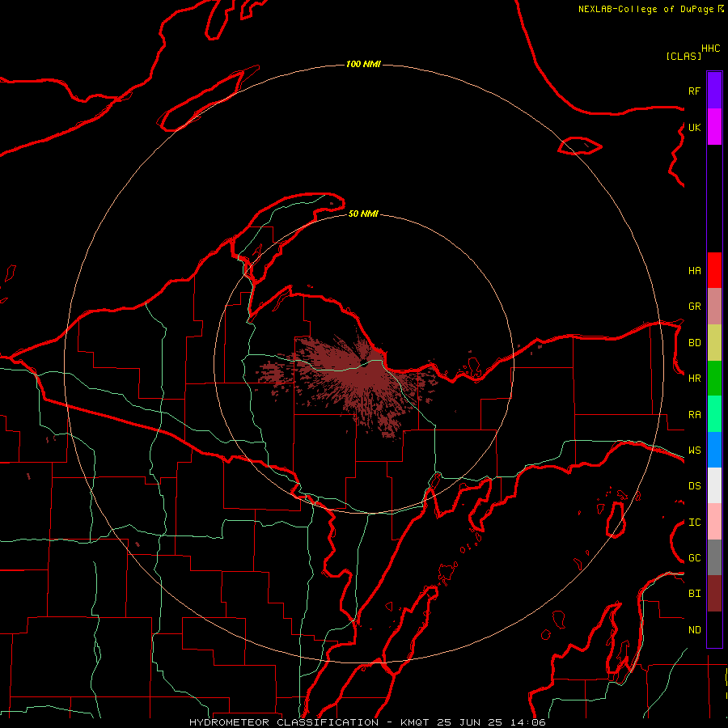
Task: Click the [CLAS] legend unit text
Action: click(x=684, y=56)
